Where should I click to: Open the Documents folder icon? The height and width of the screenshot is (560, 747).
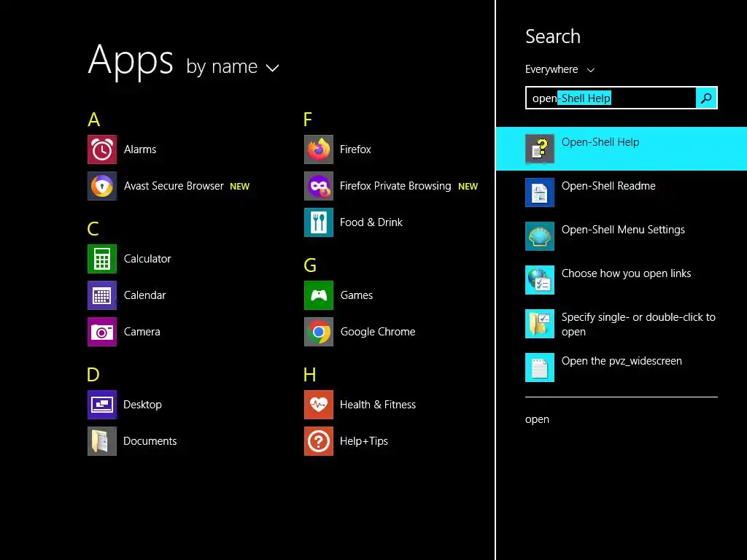[x=102, y=441]
